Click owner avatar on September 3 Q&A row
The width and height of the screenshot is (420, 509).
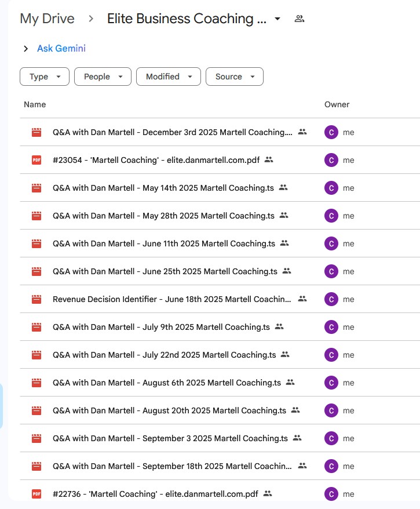pyautogui.click(x=331, y=438)
